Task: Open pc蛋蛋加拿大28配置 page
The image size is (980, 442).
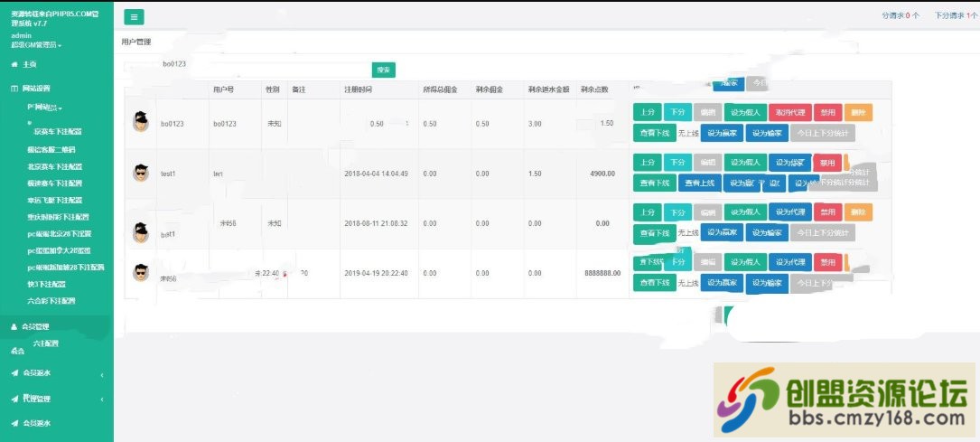Action: (59, 250)
